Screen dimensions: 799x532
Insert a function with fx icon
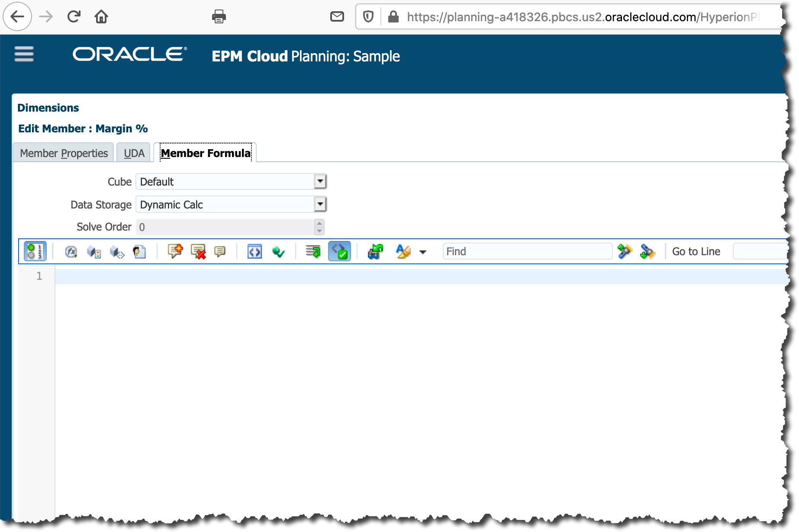point(71,251)
